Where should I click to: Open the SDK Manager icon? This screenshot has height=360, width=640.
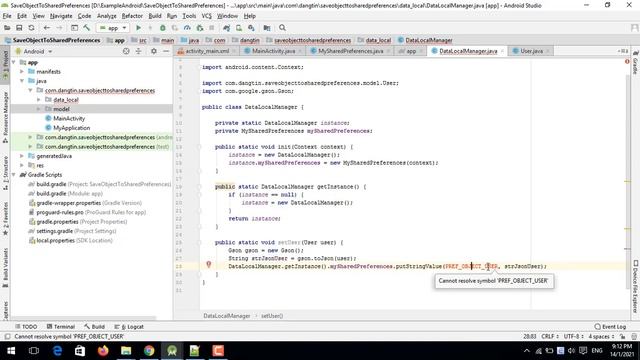click(x=251, y=28)
